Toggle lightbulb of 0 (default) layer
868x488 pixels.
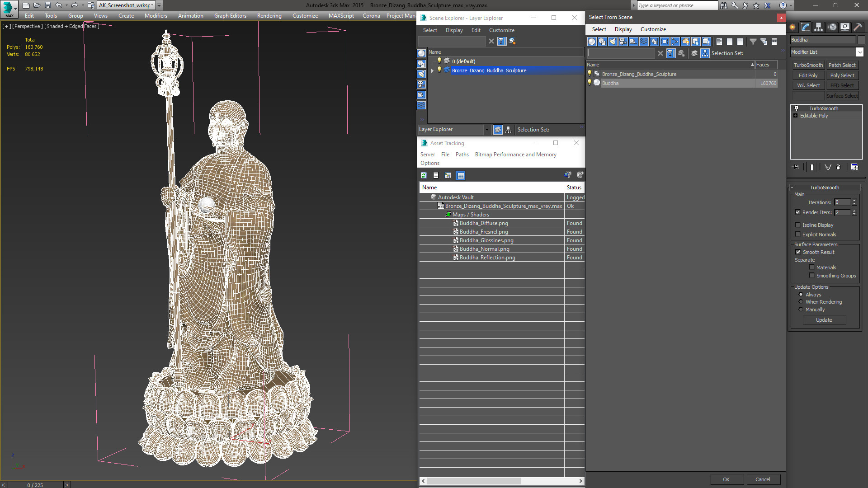439,61
